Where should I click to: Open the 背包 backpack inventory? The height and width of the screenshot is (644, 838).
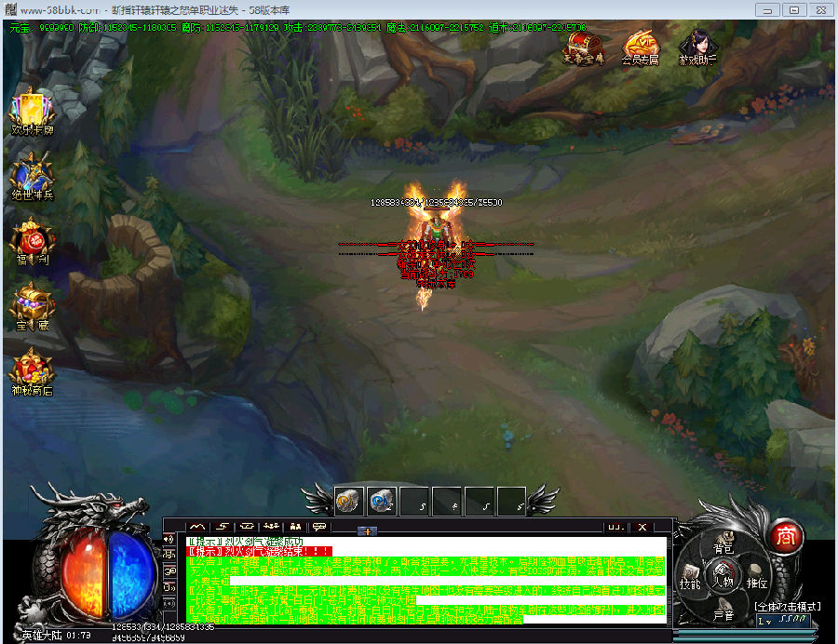(x=723, y=543)
